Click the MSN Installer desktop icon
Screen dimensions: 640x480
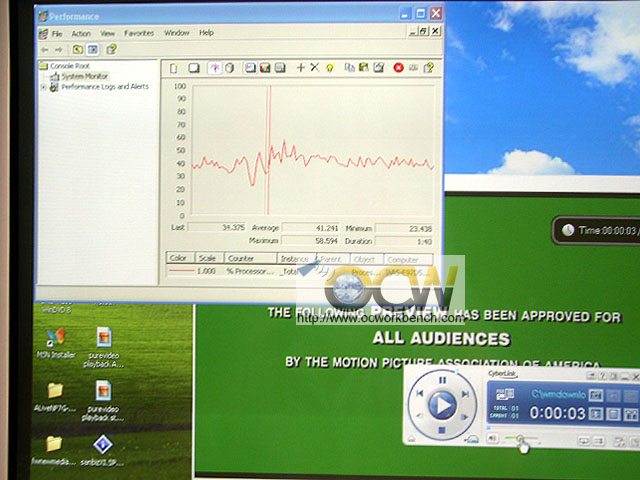(56, 343)
